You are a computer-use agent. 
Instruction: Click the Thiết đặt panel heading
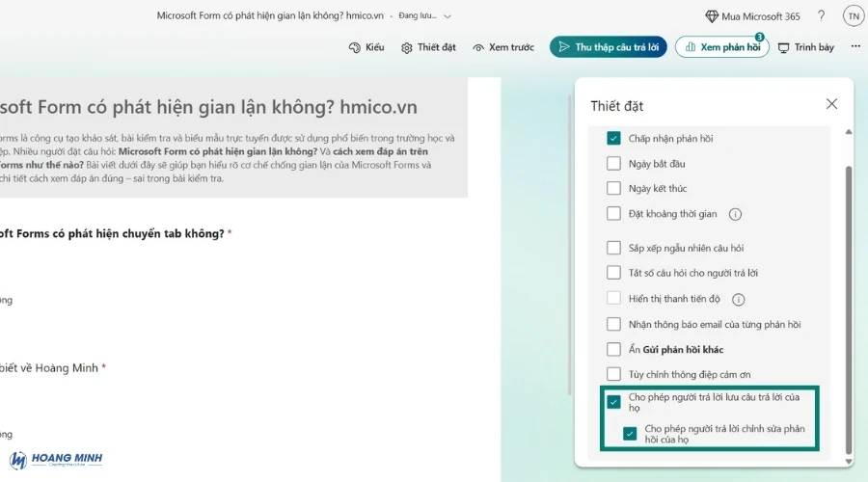click(x=616, y=106)
